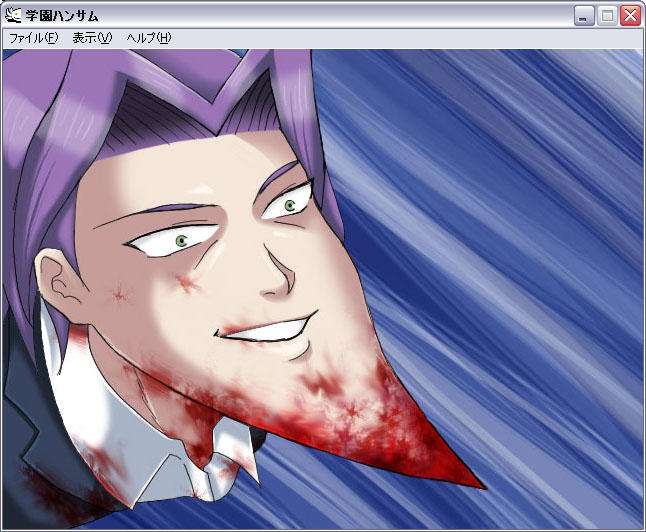
Task: Open the 表示(V) menu
Action: (x=92, y=38)
